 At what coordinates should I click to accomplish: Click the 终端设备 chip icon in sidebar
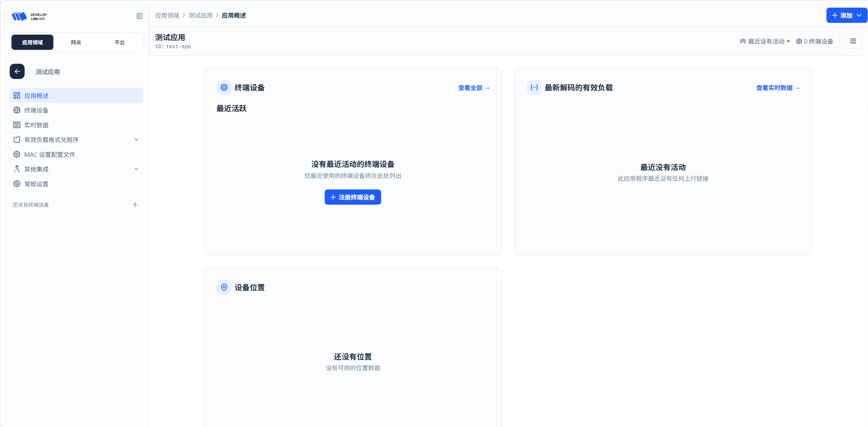[17, 110]
